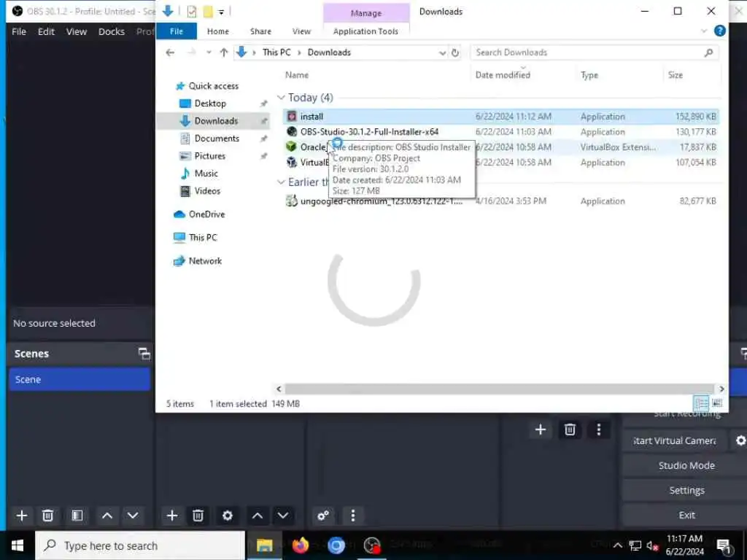
Task: Click Start Virtual Camera button in OBS
Action: pyautogui.click(x=674, y=441)
